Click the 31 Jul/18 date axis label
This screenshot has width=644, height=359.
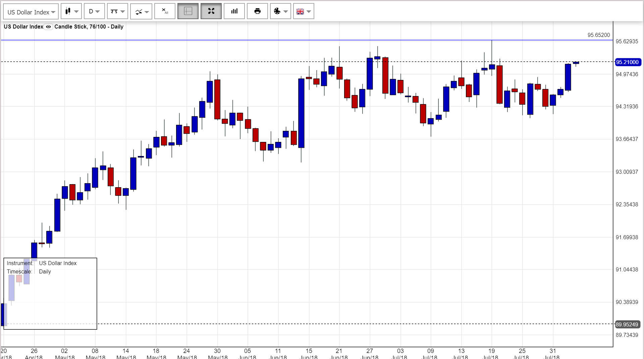[x=552, y=354]
